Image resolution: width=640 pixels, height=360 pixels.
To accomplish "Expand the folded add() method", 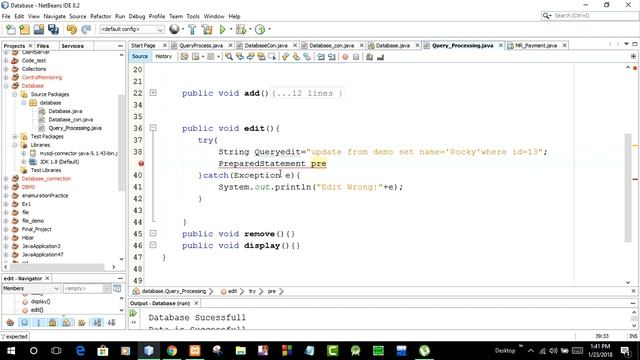I will (153, 93).
